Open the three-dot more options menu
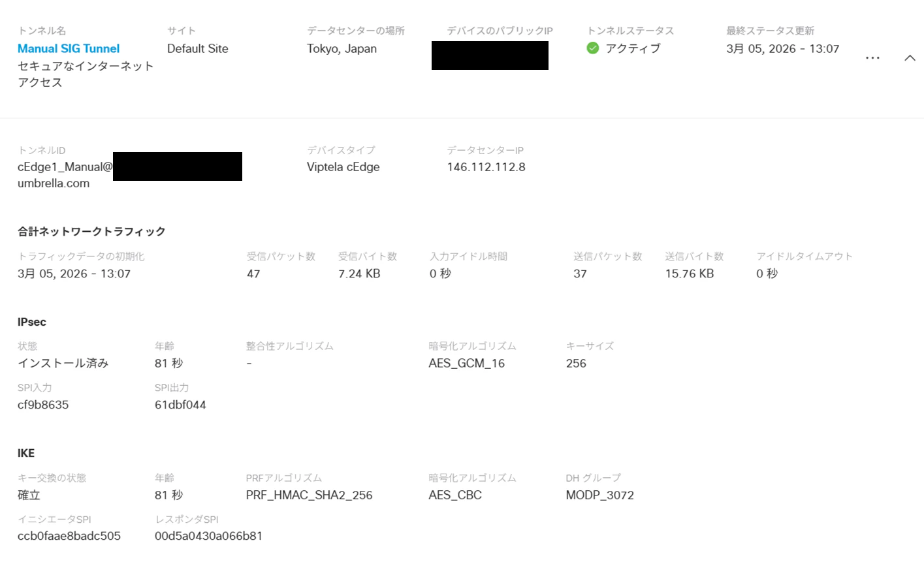 pyautogui.click(x=872, y=58)
